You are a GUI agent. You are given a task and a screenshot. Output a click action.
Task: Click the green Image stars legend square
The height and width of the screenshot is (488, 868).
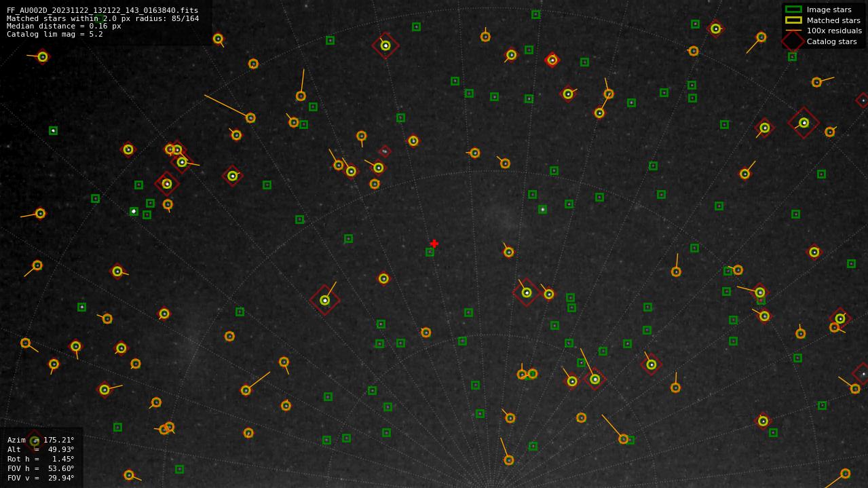(x=793, y=10)
